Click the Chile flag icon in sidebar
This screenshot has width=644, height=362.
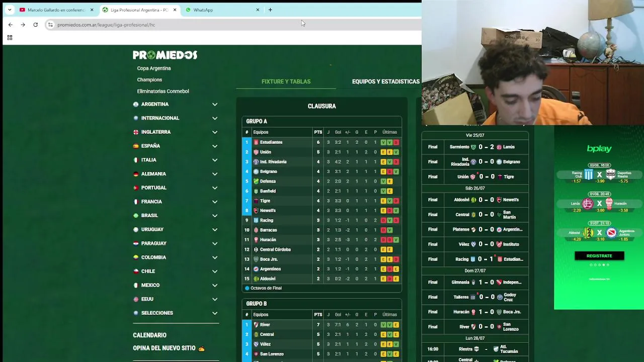(x=135, y=271)
